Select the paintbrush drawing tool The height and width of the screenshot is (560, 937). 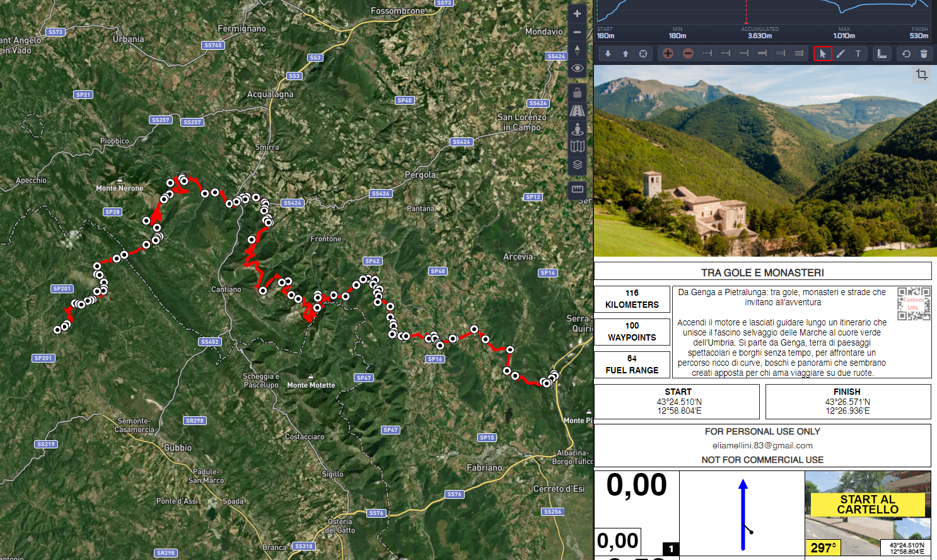click(x=841, y=54)
